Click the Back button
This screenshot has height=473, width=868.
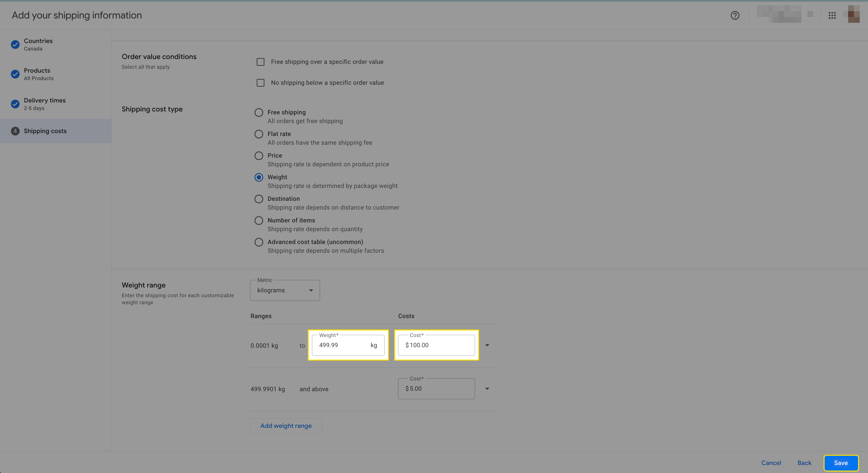pos(804,463)
